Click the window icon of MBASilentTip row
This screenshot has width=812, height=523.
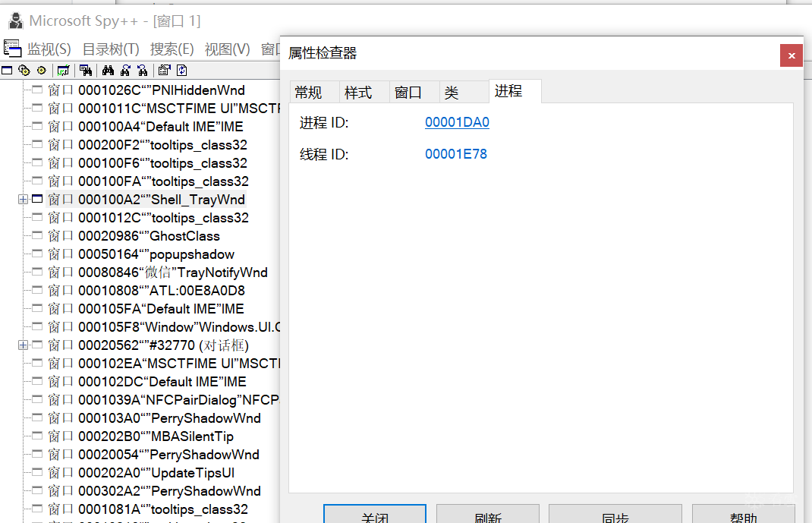coord(37,436)
